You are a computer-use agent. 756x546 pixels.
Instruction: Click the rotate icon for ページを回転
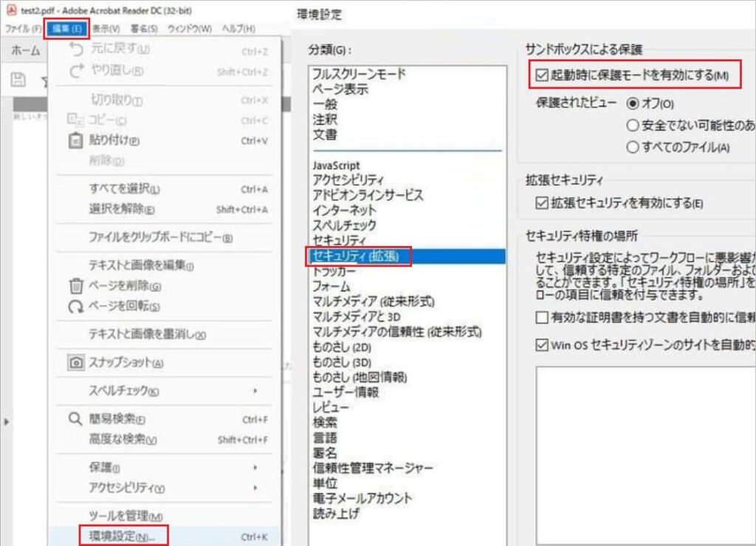[x=75, y=307]
